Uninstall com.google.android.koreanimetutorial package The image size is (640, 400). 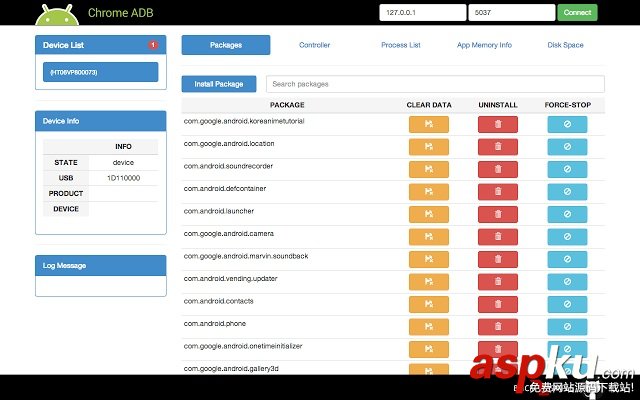click(x=498, y=124)
